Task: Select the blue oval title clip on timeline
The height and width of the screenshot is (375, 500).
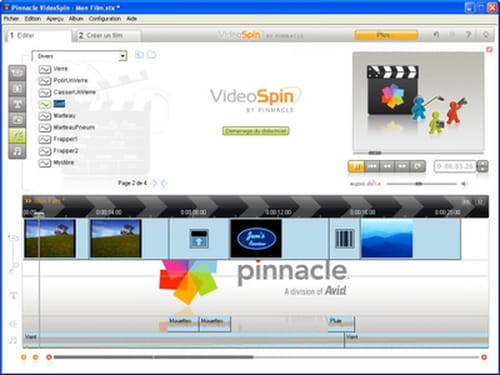Action: [x=256, y=238]
